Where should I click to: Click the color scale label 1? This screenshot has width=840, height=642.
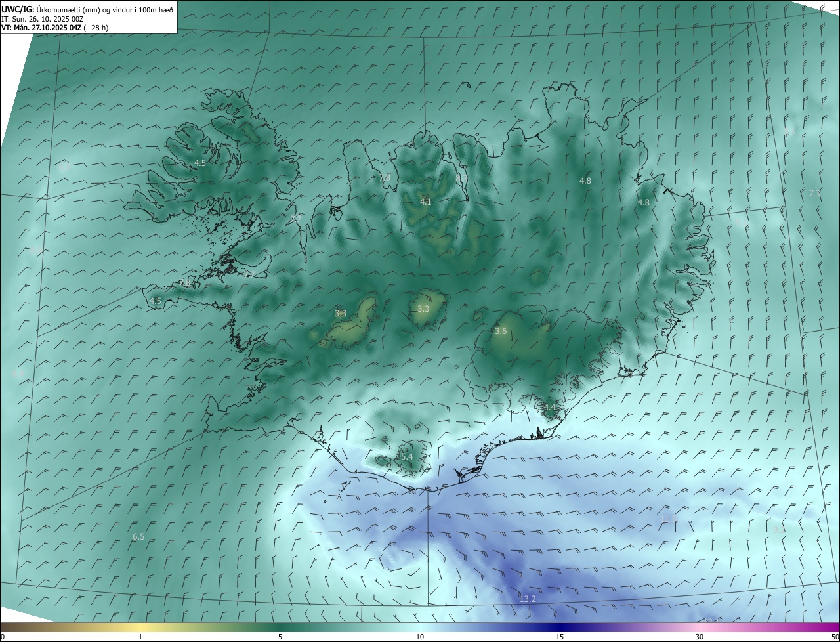coord(140,637)
